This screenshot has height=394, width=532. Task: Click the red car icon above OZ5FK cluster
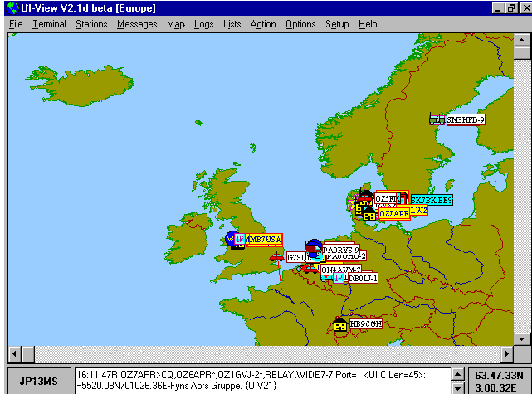click(x=365, y=197)
